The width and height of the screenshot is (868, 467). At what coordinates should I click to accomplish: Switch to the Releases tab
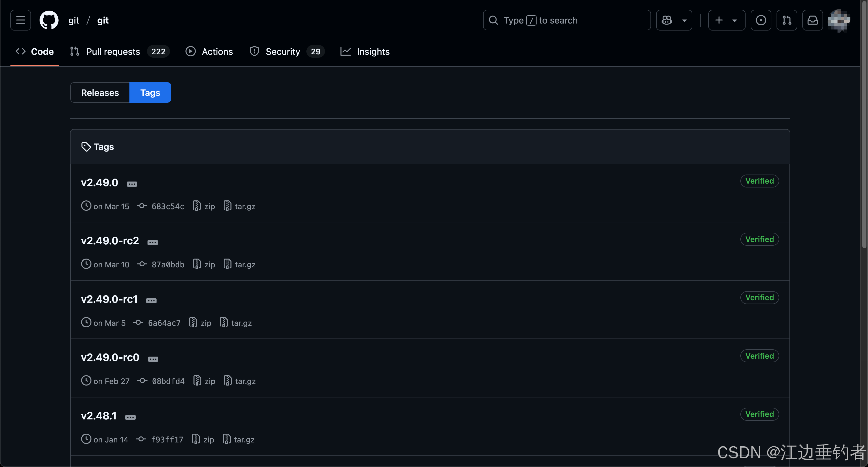tap(100, 92)
